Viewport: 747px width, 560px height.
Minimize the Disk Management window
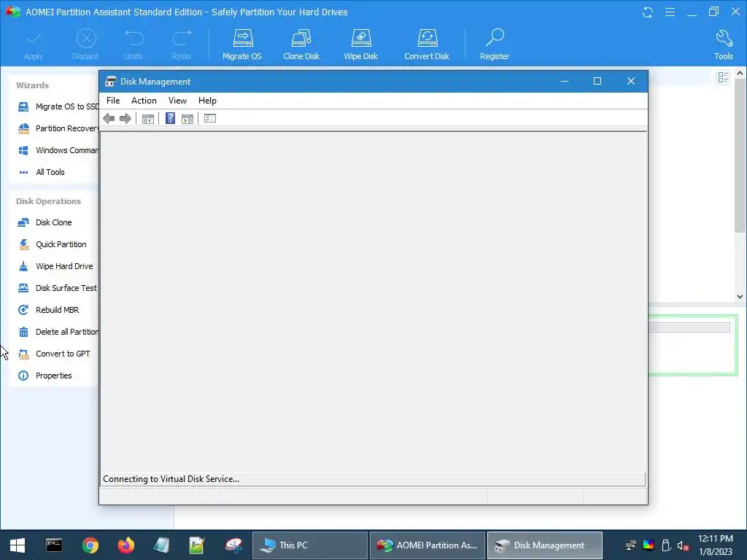pos(565,82)
